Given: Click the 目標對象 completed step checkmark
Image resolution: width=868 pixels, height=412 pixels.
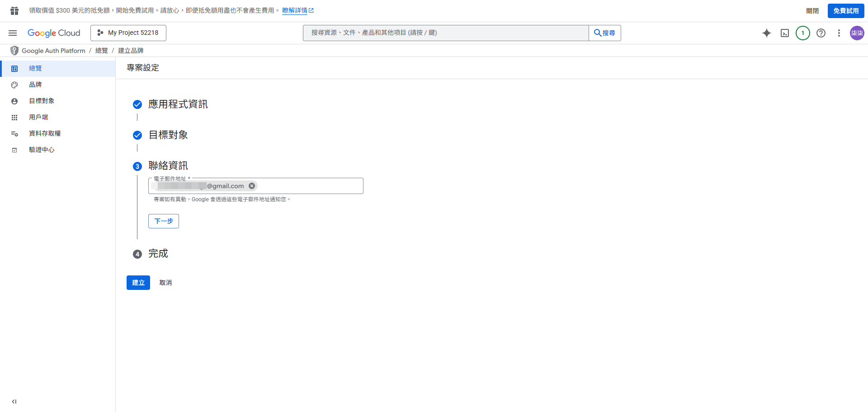Looking at the screenshot, I should point(137,135).
